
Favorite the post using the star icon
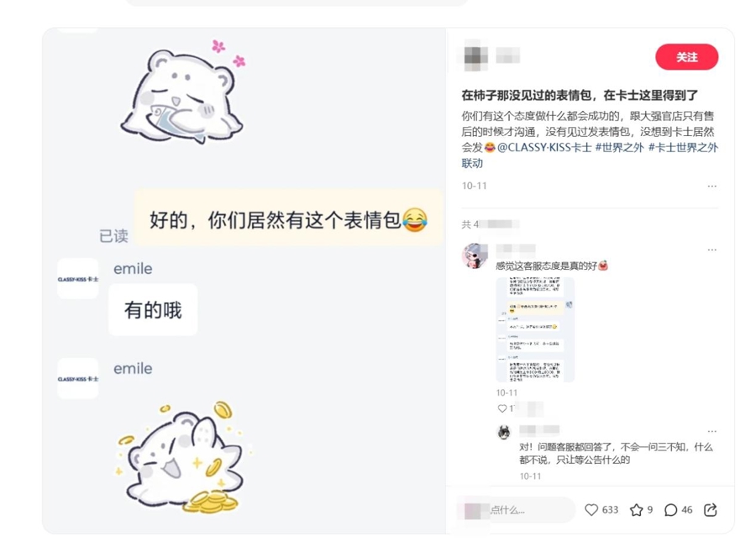tap(637, 510)
